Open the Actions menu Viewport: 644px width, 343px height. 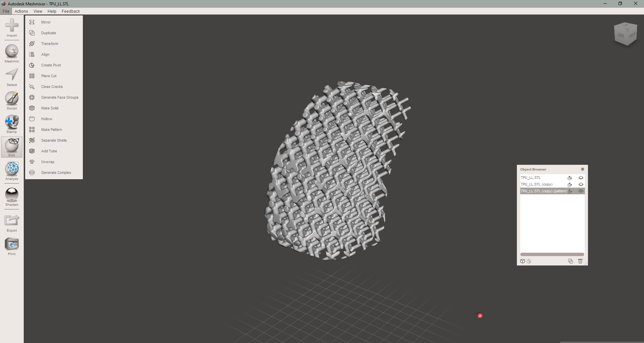pos(21,11)
